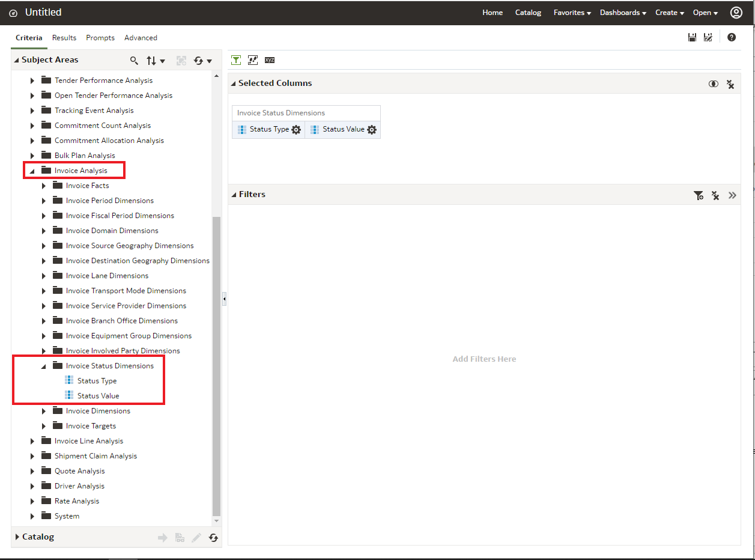This screenshot has width=755, height=560.
Task: Expand the Invoice Facts folder
Action: (44, 186)
